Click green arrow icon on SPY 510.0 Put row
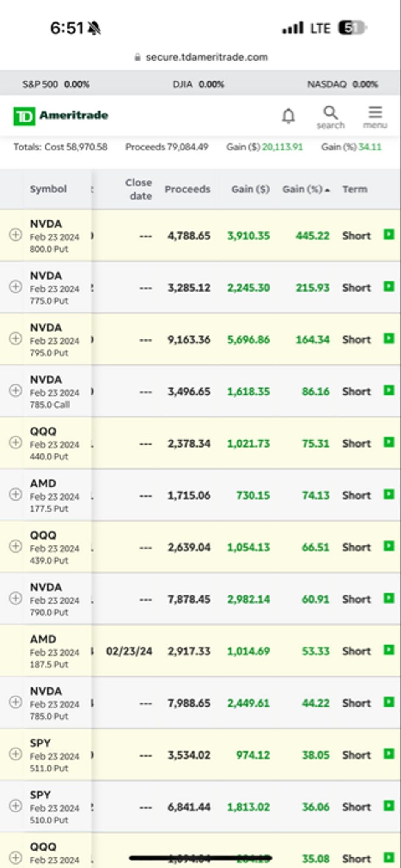401x868 pixels. pyautogui.click(x=389, y=805)
